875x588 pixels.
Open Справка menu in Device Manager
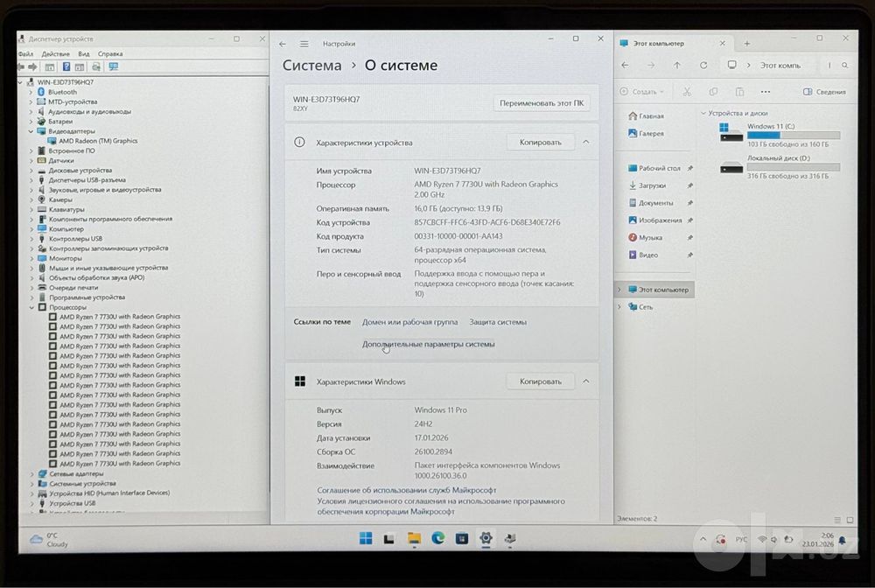click(x=110, y=54)
